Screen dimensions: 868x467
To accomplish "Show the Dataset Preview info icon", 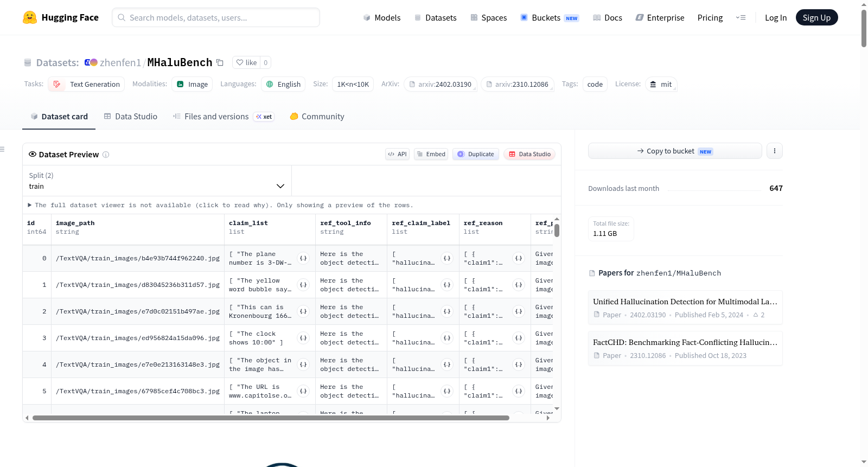I will coord(106,155).
